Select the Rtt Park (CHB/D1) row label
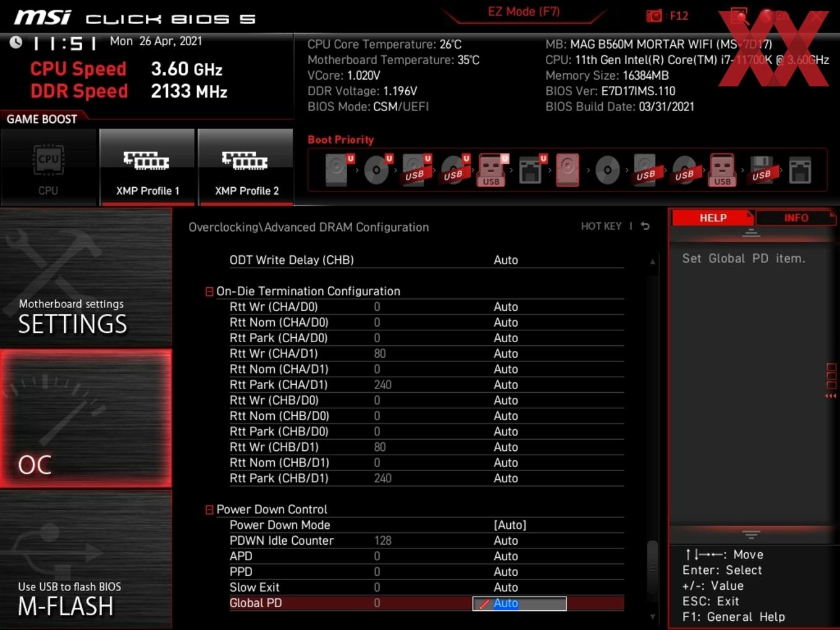This screenshot has height=630, width=840. click(279, 478)
